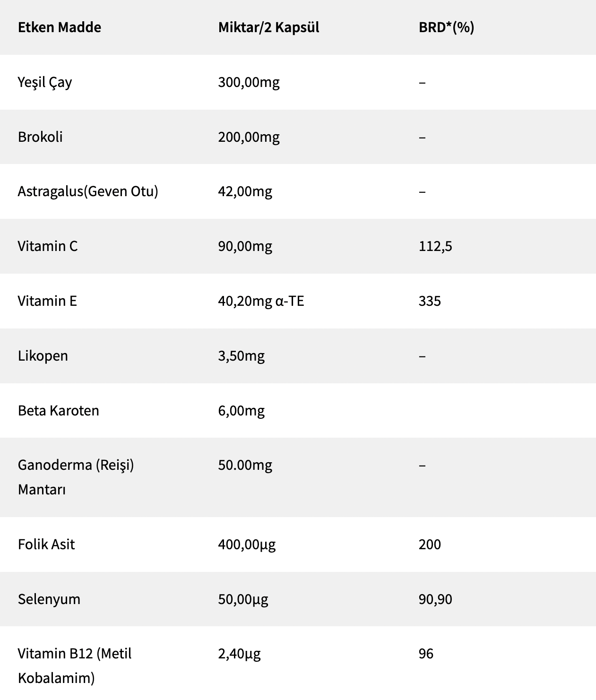Select the Vitamin E row label
This screenshot has height=700, width=596.
[47, 301]
